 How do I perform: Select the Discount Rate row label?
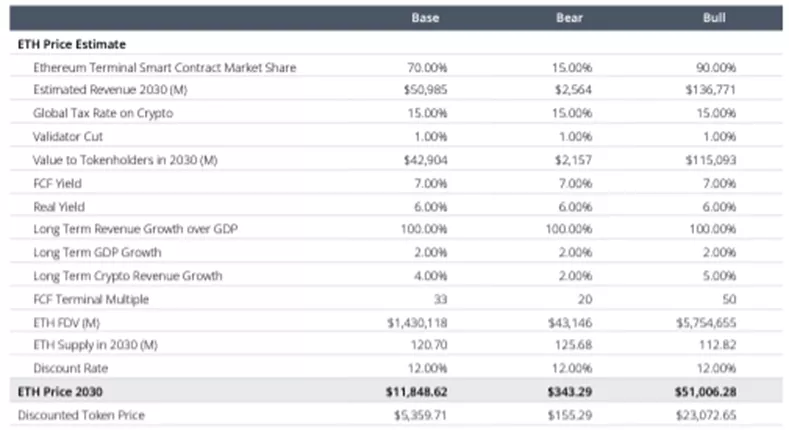tap(70, 367)
